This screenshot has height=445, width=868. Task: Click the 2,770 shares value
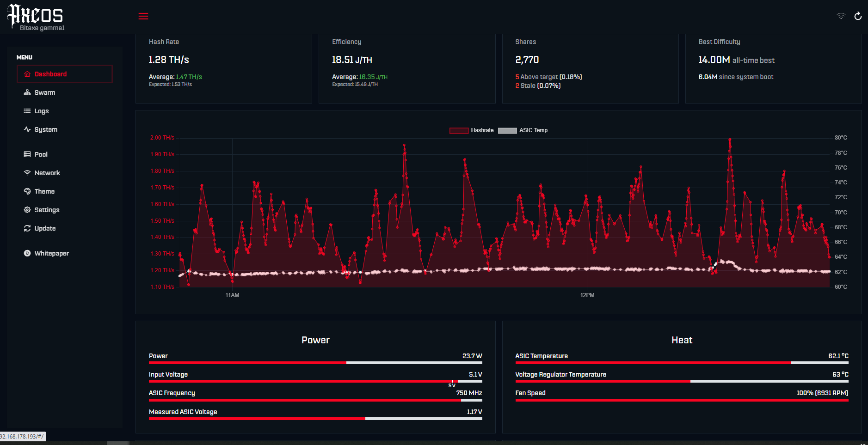527,60
